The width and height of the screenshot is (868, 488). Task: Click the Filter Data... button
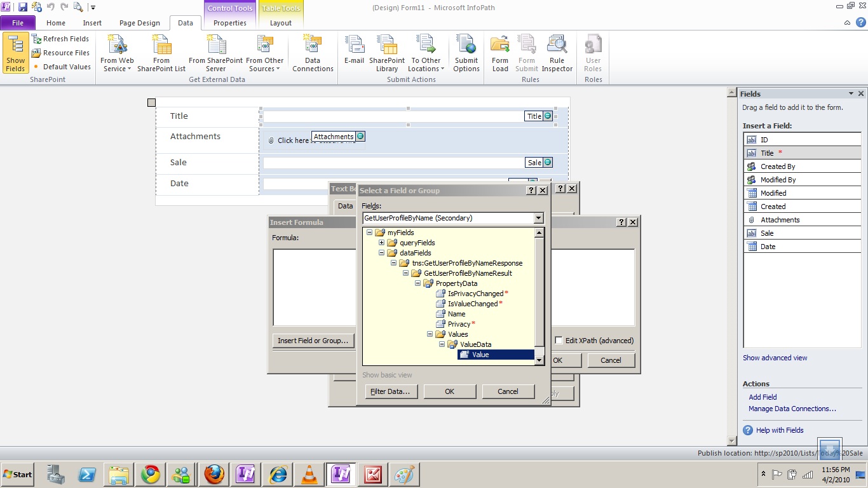[x=391, y=391]
